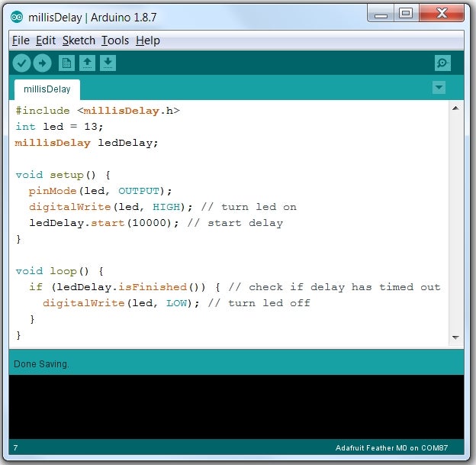
Task: Click the '// turn led off' comment
Action: pyautogui.click(x=259, y=303)
